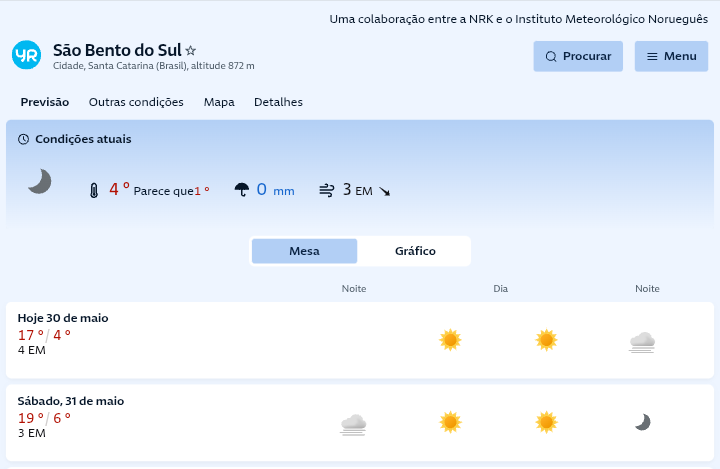Click the wind speed icon

click(x=326, y=190)
